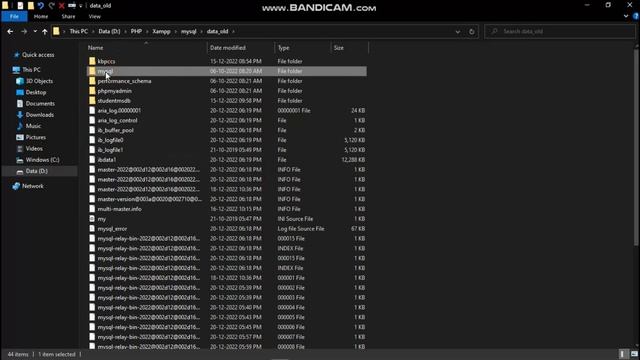
Task: Select the performance_schema folder icon
Action: pyautogui.click(x=92, y=81)
